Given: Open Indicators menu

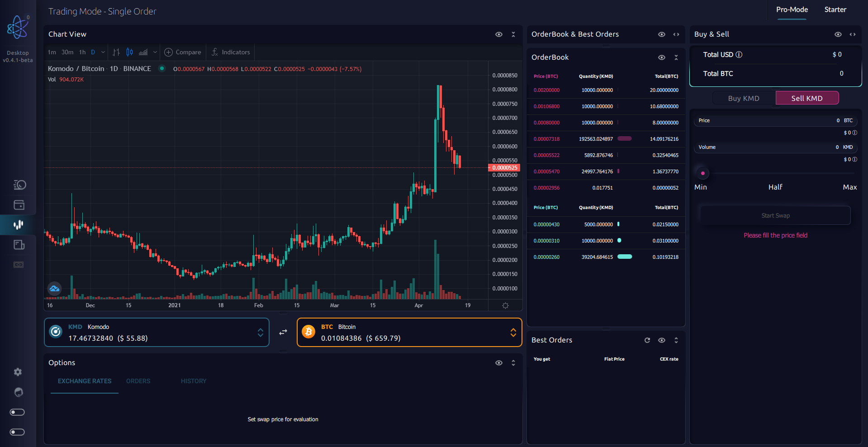Looking at the screenshot, I should [231, 52].
